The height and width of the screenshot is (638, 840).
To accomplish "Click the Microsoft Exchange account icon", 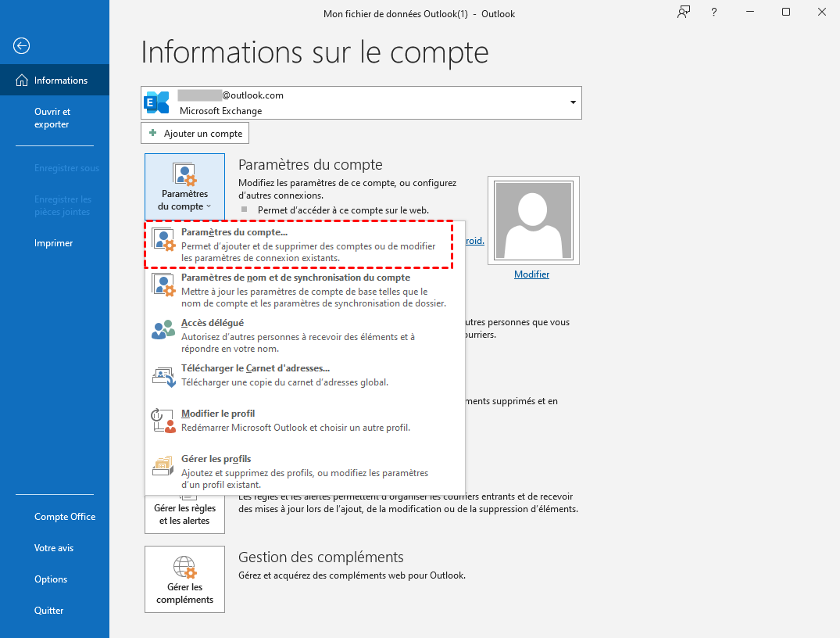I will [x=156, y=102].
